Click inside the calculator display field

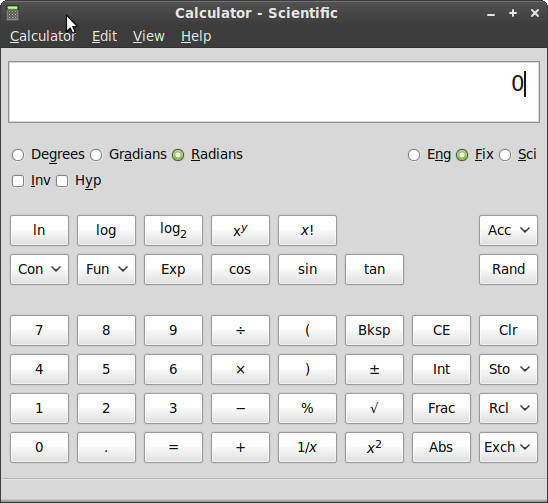[x=274, y=92]
